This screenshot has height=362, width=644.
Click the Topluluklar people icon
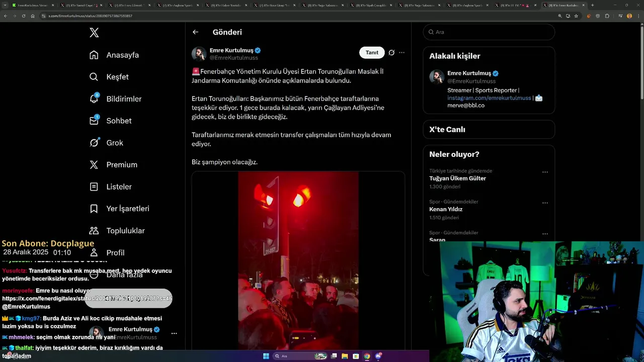point(94,231)
